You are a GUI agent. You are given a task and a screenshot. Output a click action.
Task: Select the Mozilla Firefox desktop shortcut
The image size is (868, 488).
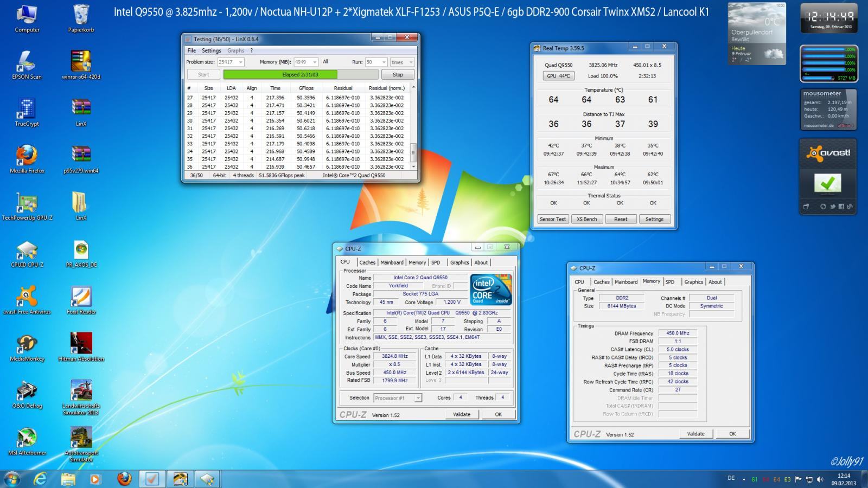(27, 159)
